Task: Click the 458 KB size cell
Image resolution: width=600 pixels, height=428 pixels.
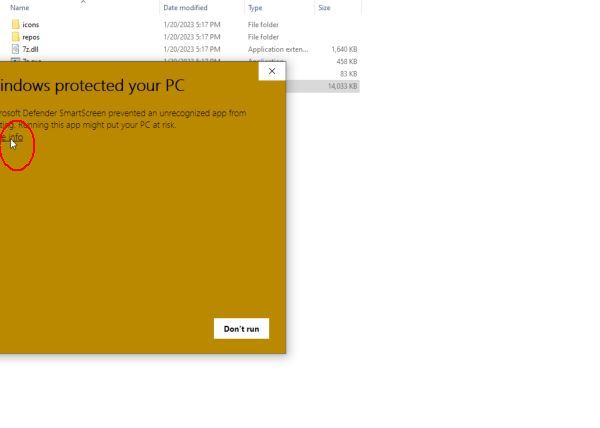Action: [x=347, y=62]
